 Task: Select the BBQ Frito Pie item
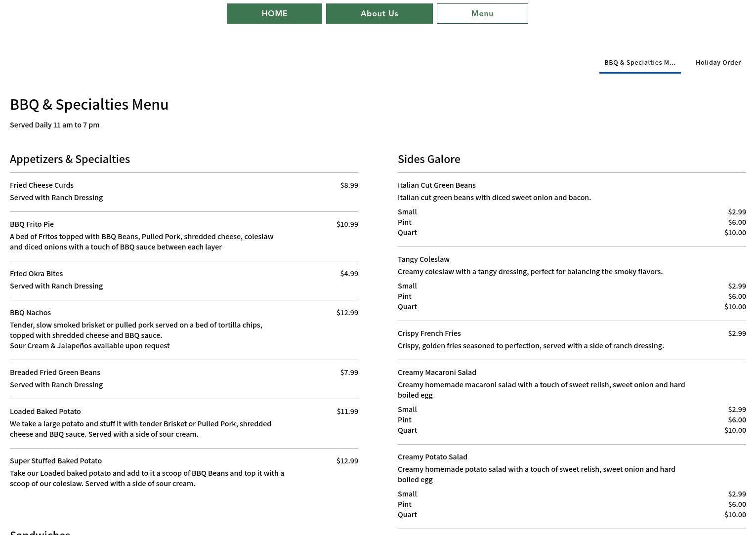(32, 224)
